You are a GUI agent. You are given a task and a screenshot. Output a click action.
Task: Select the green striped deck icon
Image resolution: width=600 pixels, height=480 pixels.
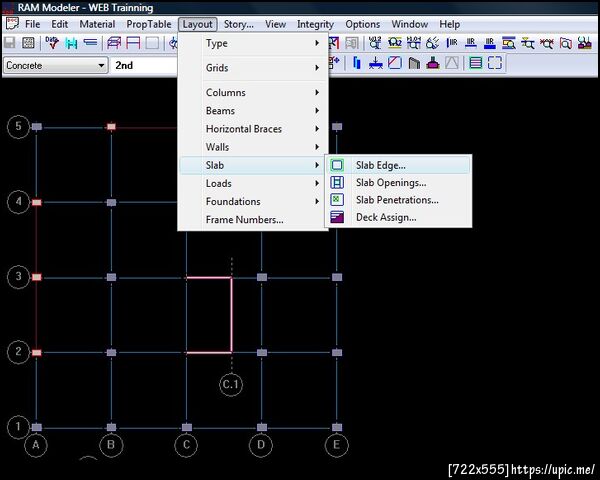476,63
